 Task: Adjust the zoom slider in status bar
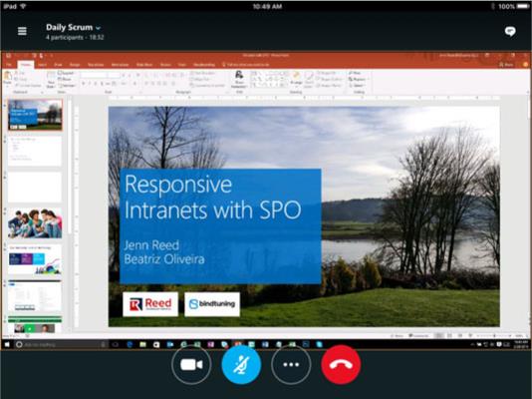[494, 336]
